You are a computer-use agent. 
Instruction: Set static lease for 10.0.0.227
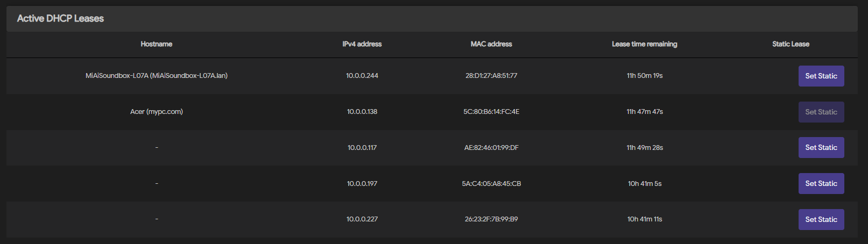click(821, 219)
